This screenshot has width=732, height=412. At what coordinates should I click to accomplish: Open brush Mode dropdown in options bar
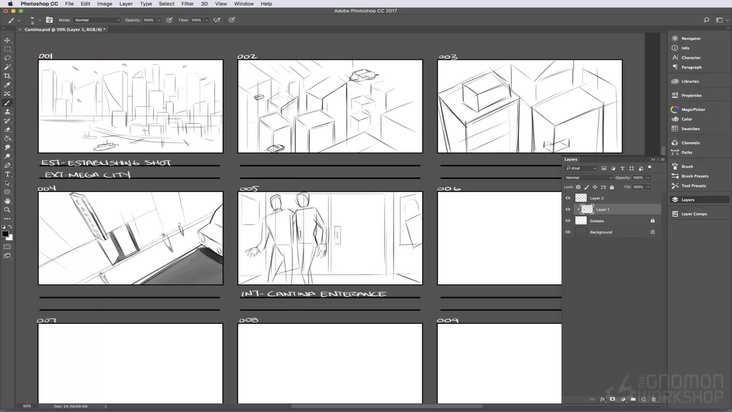point(97,20)
